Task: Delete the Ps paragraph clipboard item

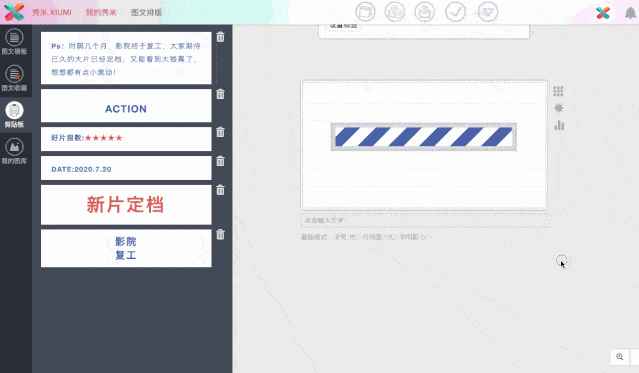Action: click(220, 37)
